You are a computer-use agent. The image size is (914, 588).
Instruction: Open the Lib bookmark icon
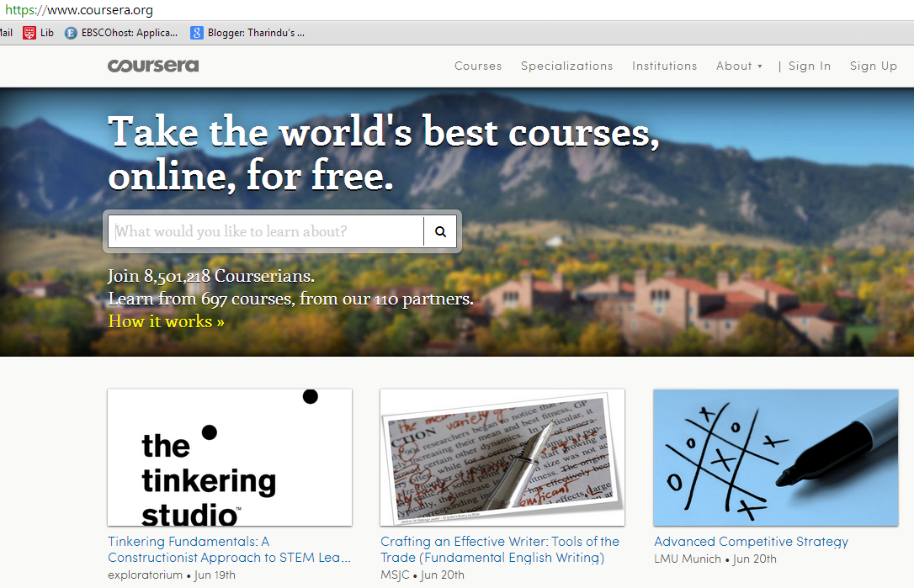pyautogui.click(x=30, y=33)
